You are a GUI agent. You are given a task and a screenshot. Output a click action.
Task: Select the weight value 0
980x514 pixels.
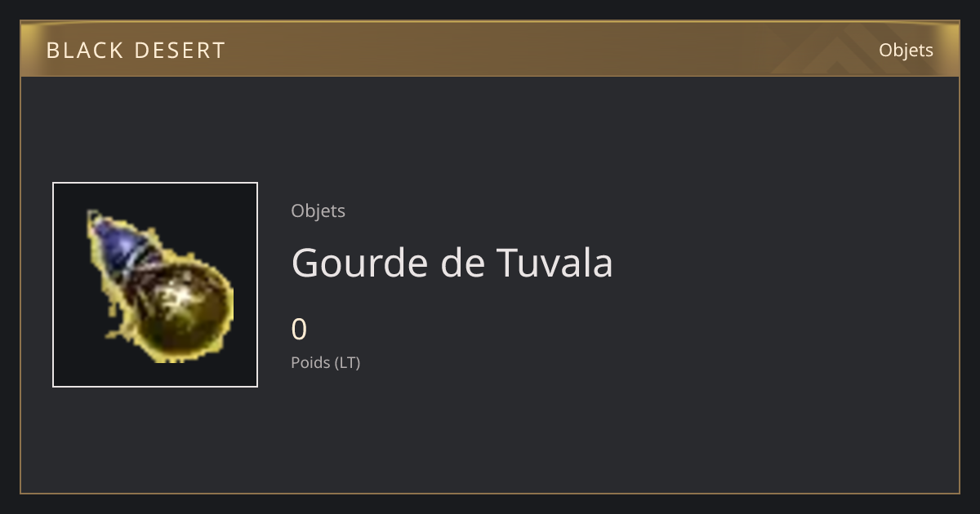pyautogui.click(x=299, y=330)
